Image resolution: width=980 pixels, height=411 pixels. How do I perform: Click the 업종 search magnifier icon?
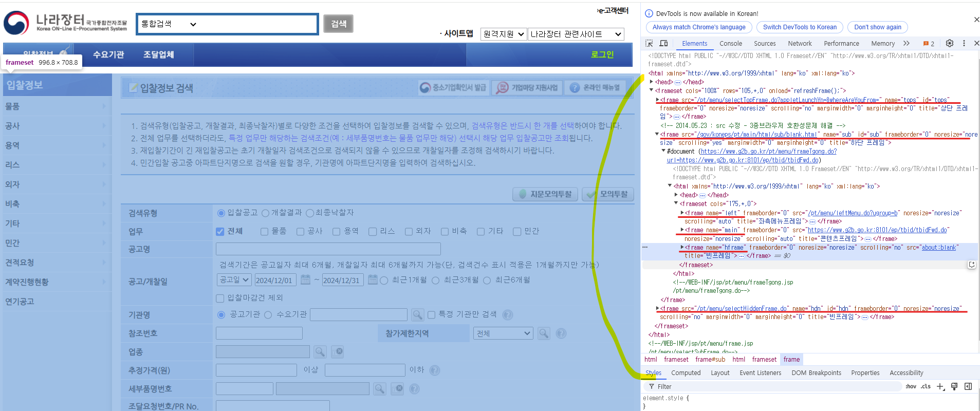coord(320,351)
